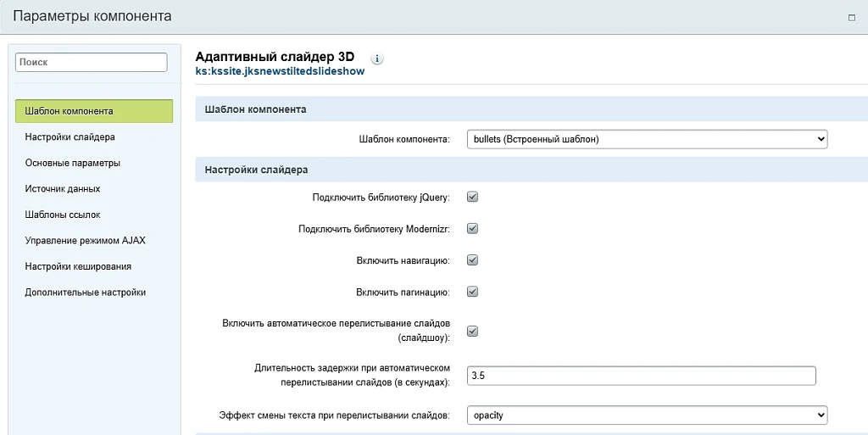
Task: Open Настройки кеширования sidebar section
Action: 78,266
